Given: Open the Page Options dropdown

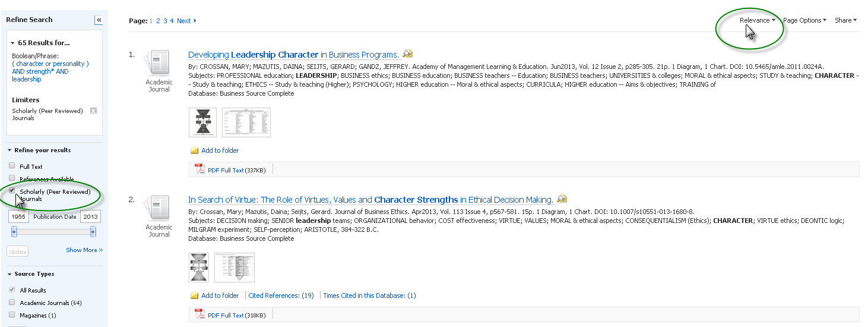Looking at the screenshot, I should [x=804, y=20].
